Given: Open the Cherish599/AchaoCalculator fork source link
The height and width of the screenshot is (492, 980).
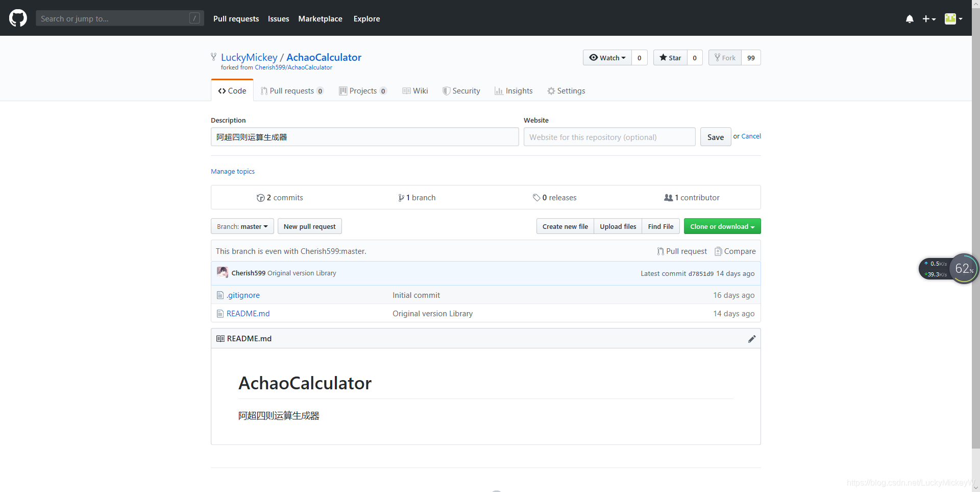Looking at the screenshot, I should click(x=293, y=67).
